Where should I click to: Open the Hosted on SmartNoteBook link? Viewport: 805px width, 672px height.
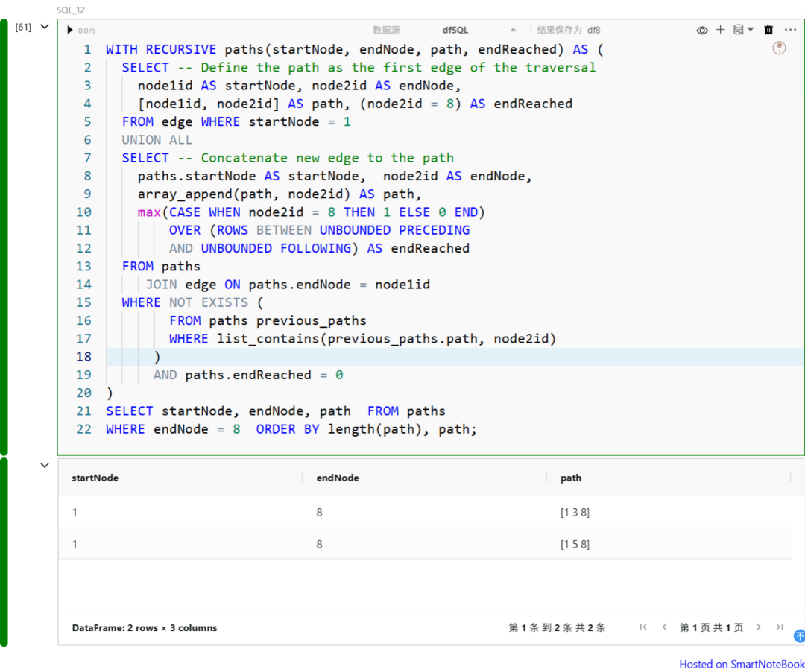(x=741, y=664)
